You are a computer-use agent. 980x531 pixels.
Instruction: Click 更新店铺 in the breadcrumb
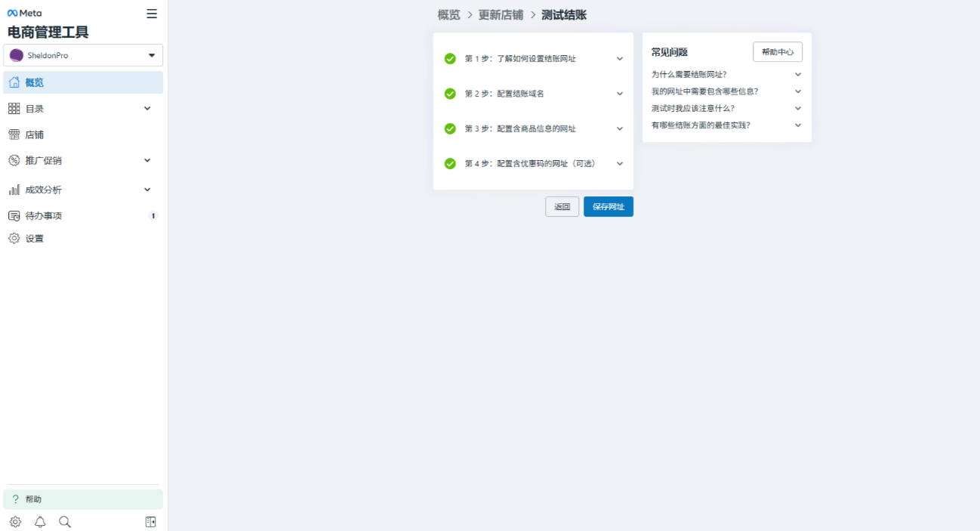pyautogui.click(x=501, y=15)
